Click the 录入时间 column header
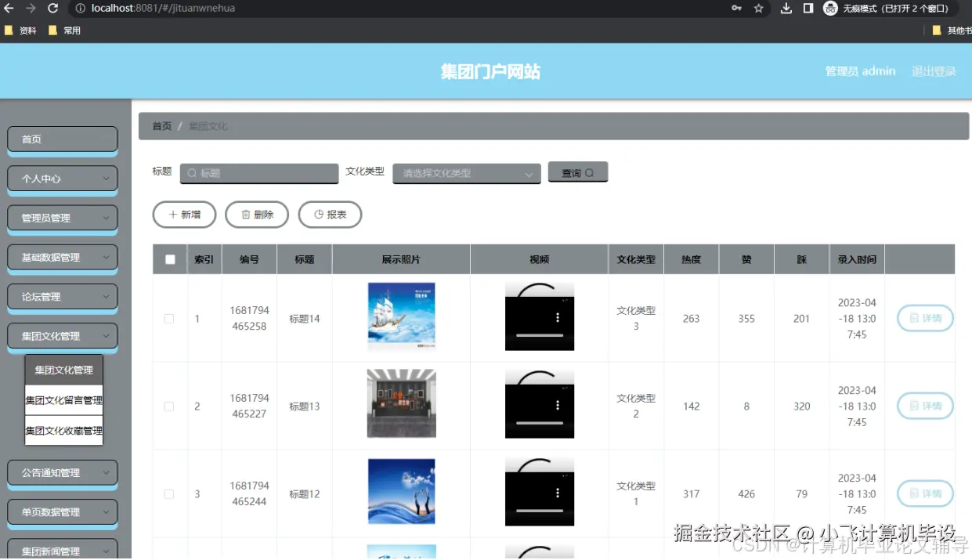972x560 pixels. click(x=857, y=259)
